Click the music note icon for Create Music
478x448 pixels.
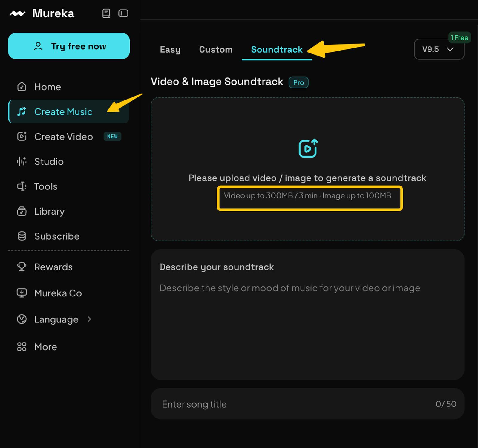(22, 111)
